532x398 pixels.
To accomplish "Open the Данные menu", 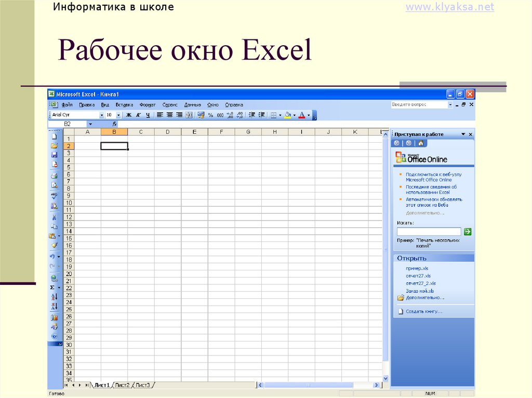I will coord(192,105).
